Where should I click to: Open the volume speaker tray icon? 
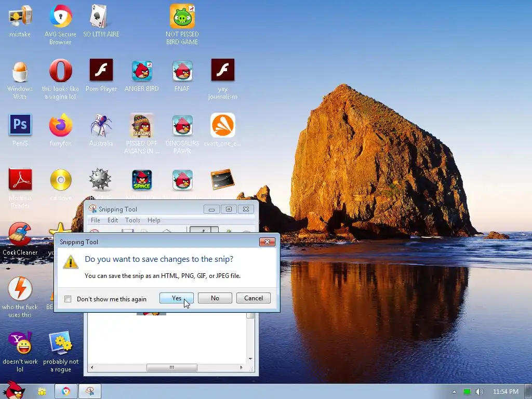click(x=479, y=392)
